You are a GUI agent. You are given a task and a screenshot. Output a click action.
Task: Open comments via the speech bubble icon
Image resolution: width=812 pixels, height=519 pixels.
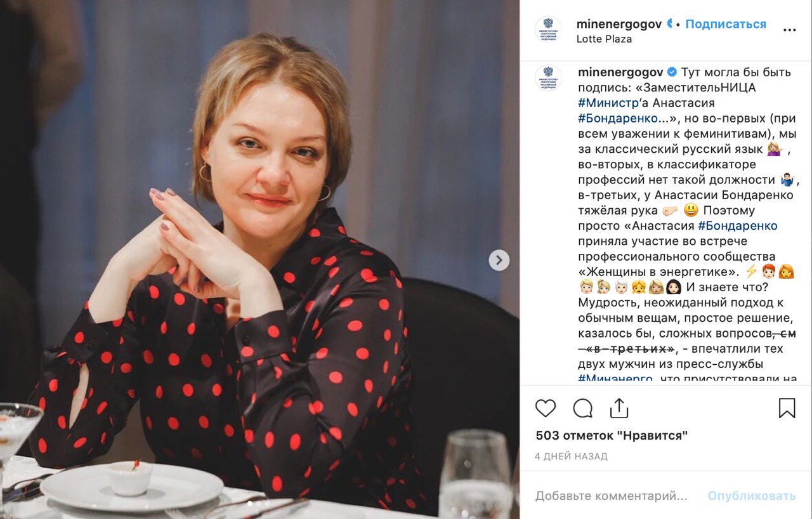click(582, 408)
